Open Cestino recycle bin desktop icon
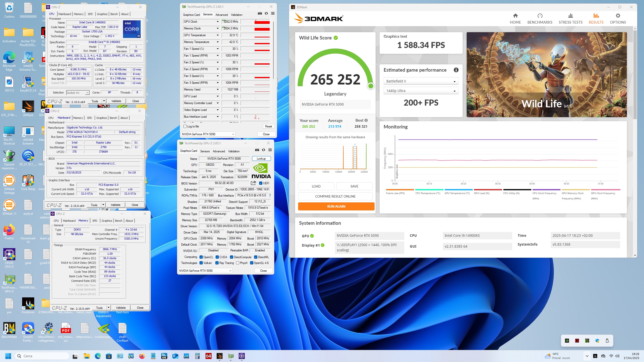Viewport: 644px width, 362px height. 9,11
